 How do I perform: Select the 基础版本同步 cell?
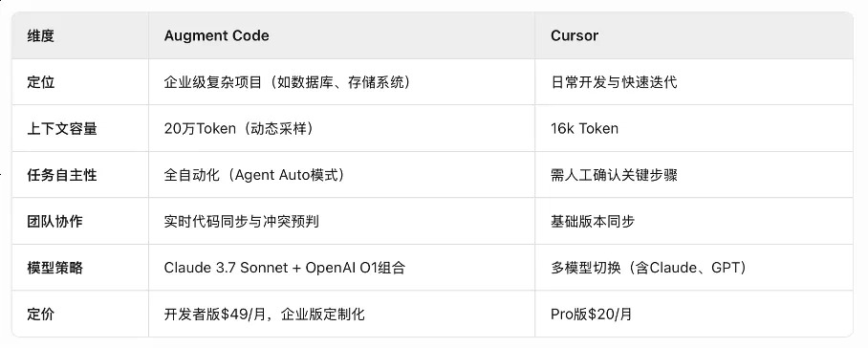coord(593,221)
